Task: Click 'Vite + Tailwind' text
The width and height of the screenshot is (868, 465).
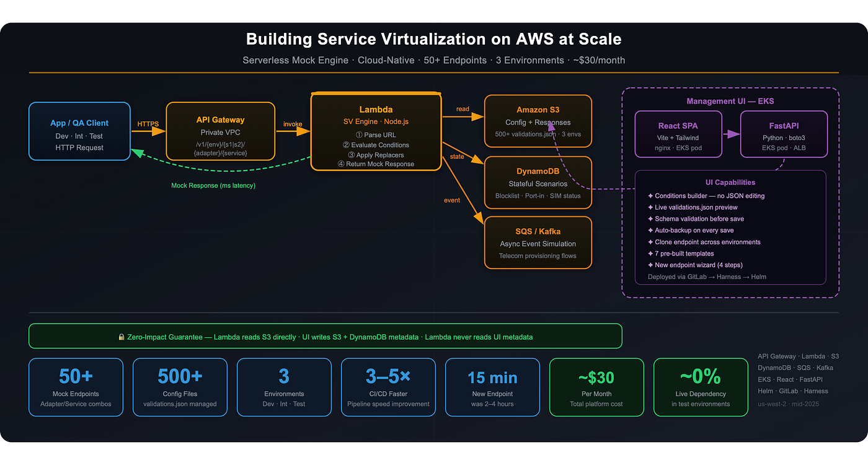Action: click(678, 137)
